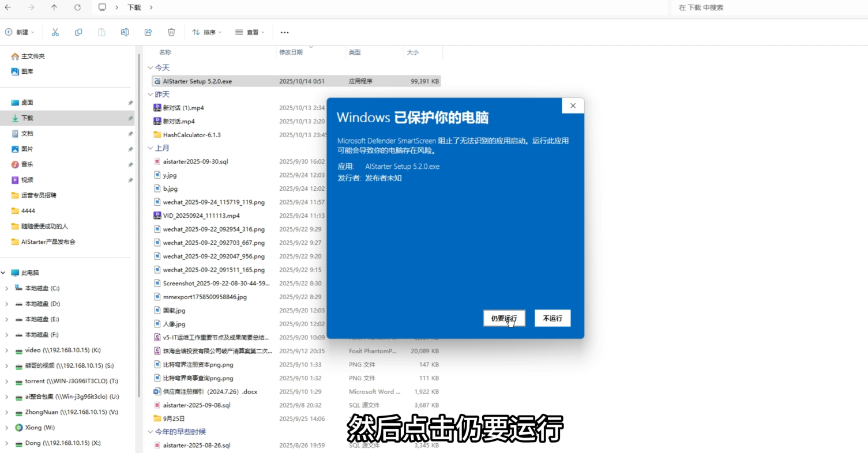Viewport: 868px width, 453px height.
Task: Collapse the 今天 file group
Action: pyautogui.click(x=151, y=67)
